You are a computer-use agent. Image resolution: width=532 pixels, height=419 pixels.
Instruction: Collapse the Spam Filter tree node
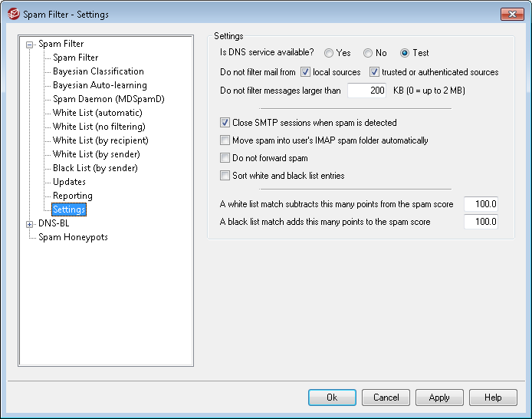[x=30, y=45]
